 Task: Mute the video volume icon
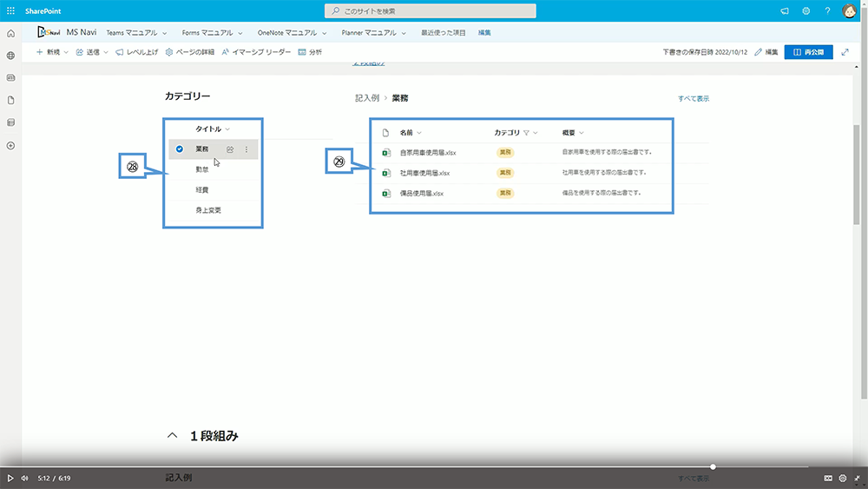24,478
